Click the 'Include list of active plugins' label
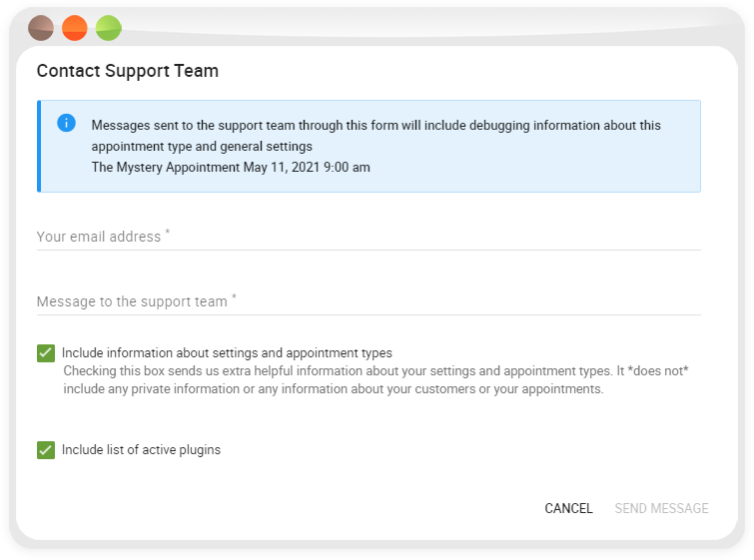The image size is (754, 560). coord(142,450)
